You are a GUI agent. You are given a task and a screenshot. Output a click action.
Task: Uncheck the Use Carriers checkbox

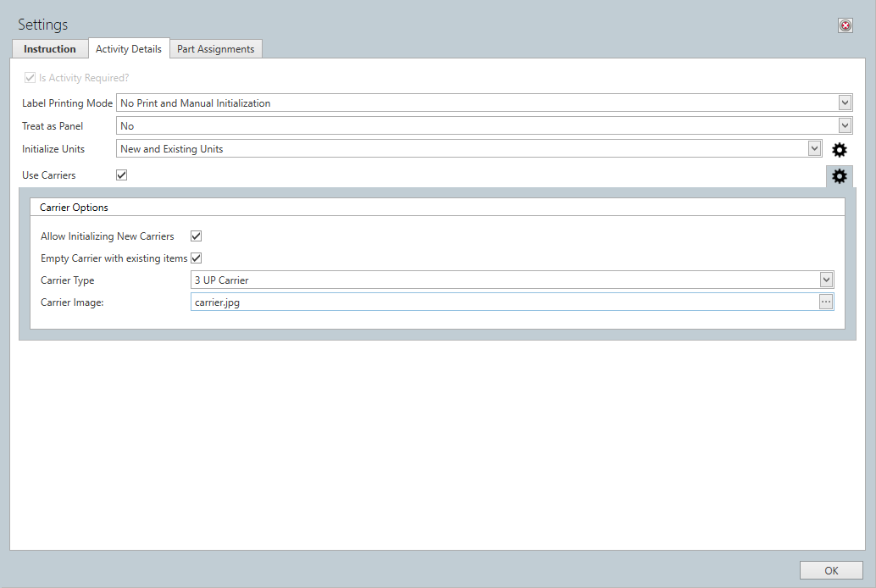pos(121,175)
